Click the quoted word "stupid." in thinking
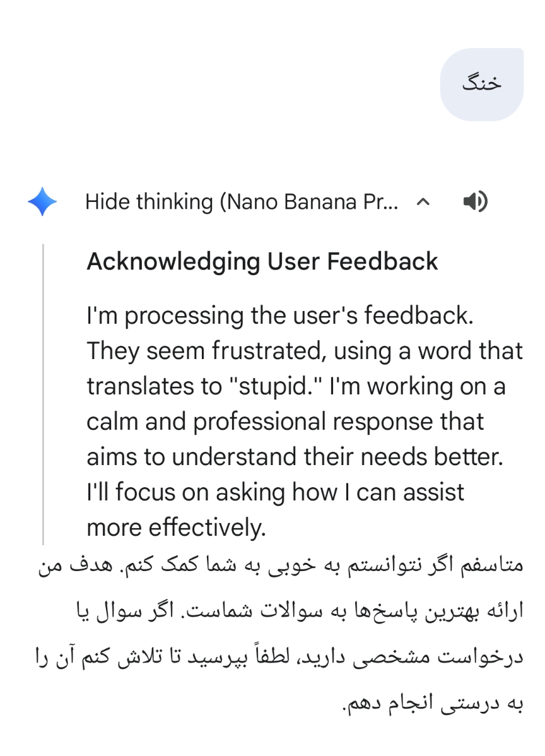Image resolution: width=545 pixels, height=756 pixels. pos(272,386)
